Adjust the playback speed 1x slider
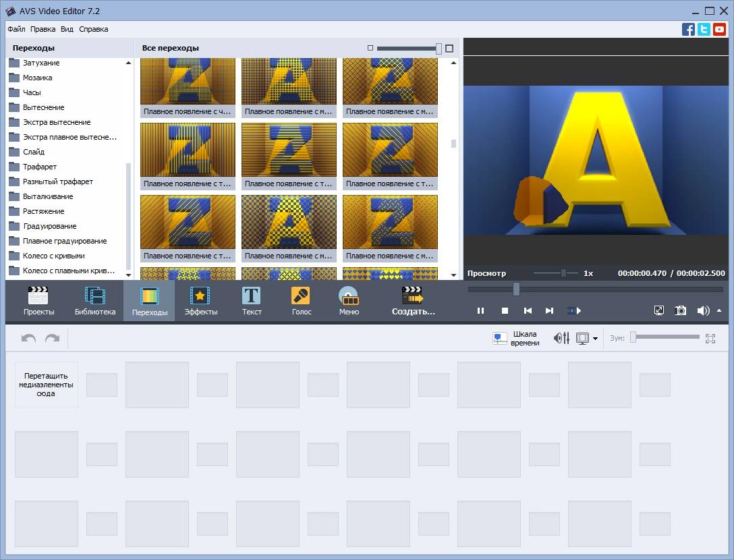Viewport: 734px width, 560px height. (x=556, y=273)
